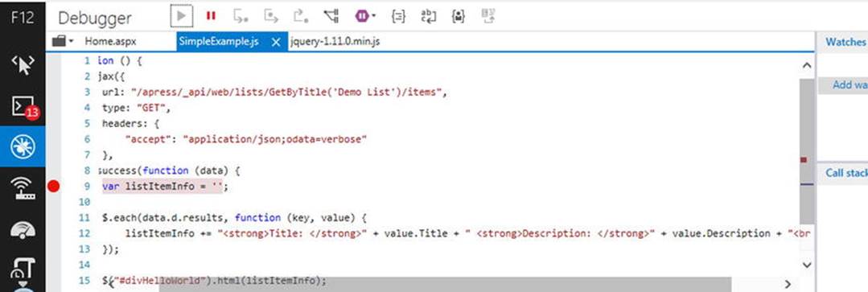868x292 pixels.
Task: Click the listItemInfo variable on line 9
Action: click(160, 187)
